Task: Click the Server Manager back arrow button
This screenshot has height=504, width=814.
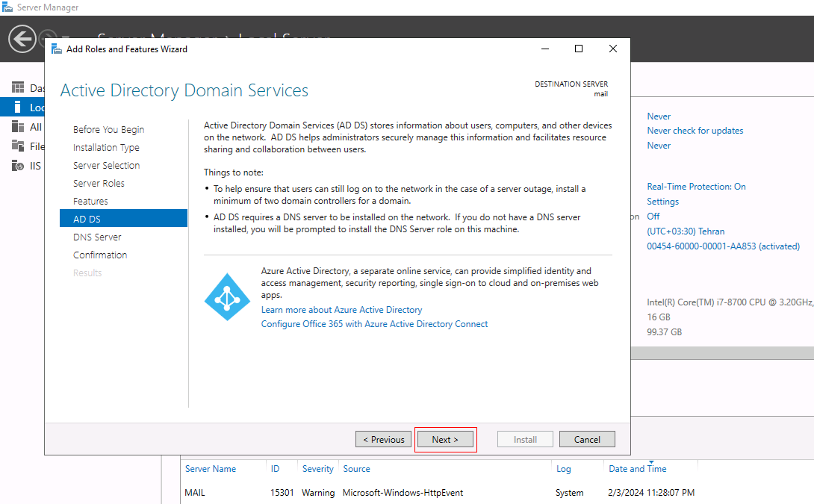Action: [x=22, y=39]
